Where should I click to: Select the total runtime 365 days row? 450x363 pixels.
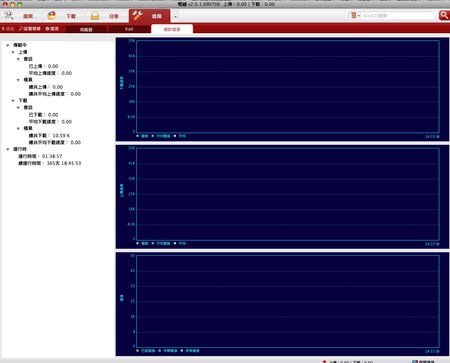(50, 163)
